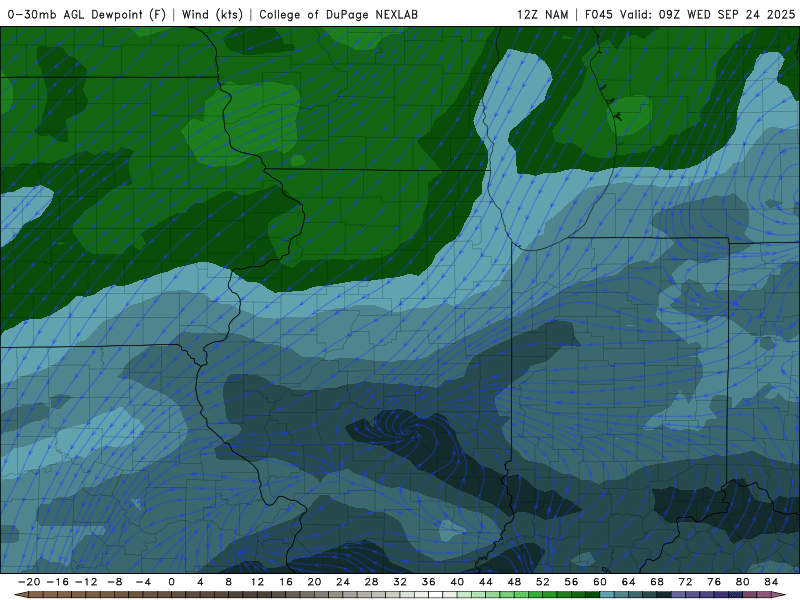Click the '60' legend scale label
The width and height of the screenshot is (800, 600).
coord(600,582)
